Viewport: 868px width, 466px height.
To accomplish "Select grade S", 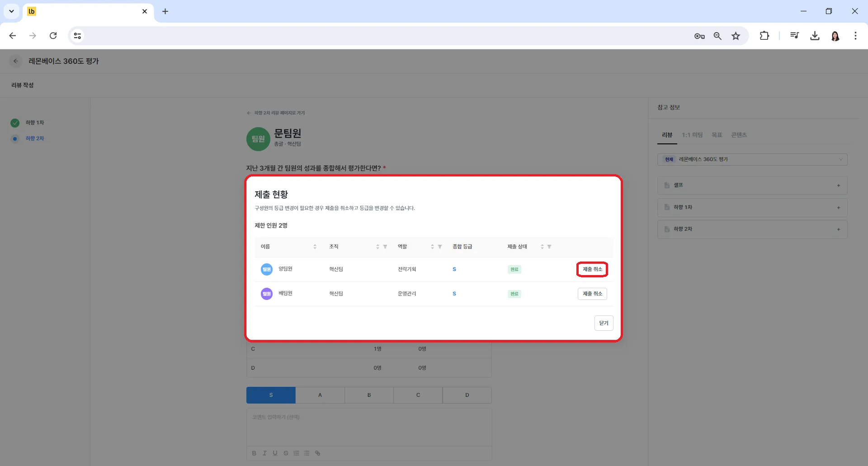I will (x=271, y=395).
